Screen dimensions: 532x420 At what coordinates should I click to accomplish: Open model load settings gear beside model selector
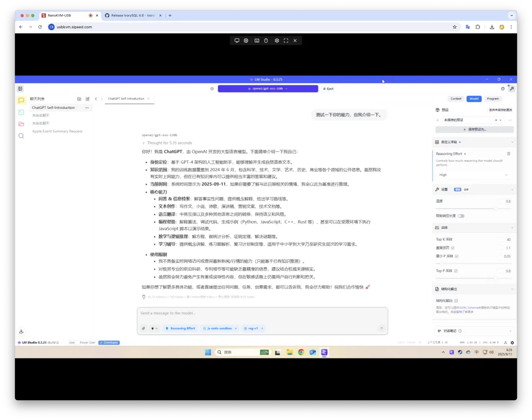[x=212, y=89]
